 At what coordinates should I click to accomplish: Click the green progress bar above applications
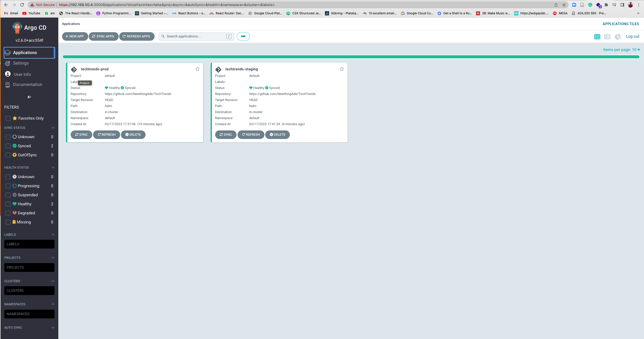[351, 57]
